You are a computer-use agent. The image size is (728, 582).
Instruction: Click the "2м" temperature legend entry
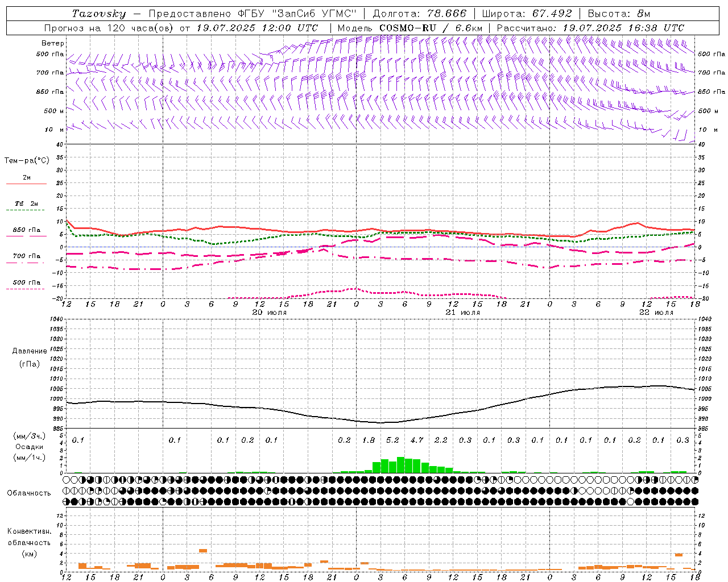[x=27, y=178]
